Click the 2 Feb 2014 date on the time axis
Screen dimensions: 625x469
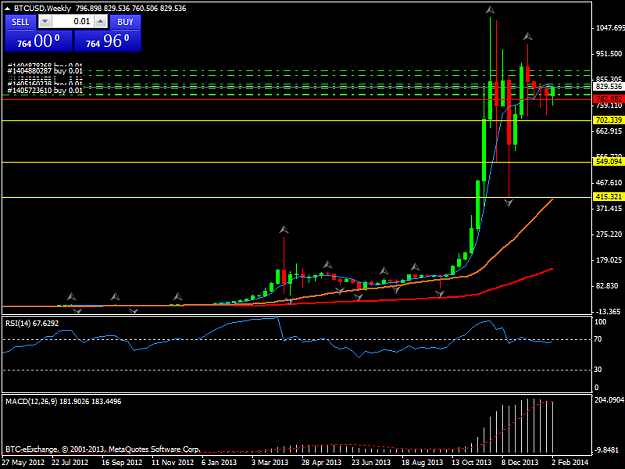570,462
